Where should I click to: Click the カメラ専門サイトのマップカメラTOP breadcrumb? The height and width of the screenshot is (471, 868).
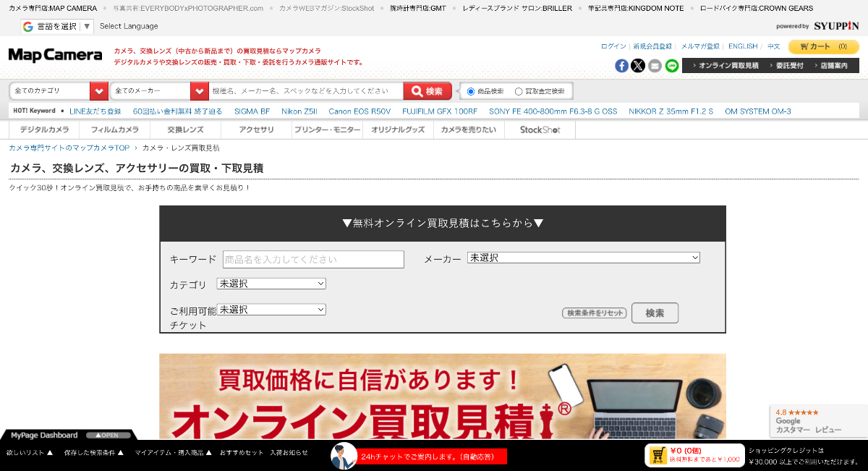[x=69, y=148]
